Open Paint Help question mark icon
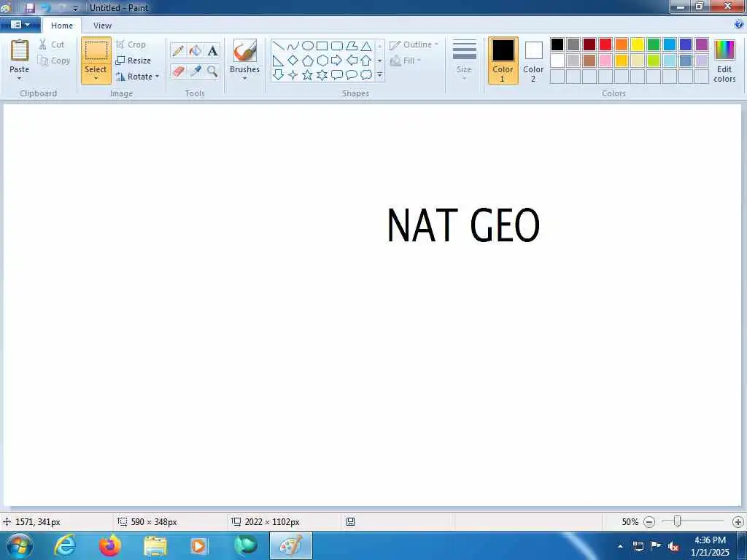Viewport: 747px width, 560px height. click(739, 24)
